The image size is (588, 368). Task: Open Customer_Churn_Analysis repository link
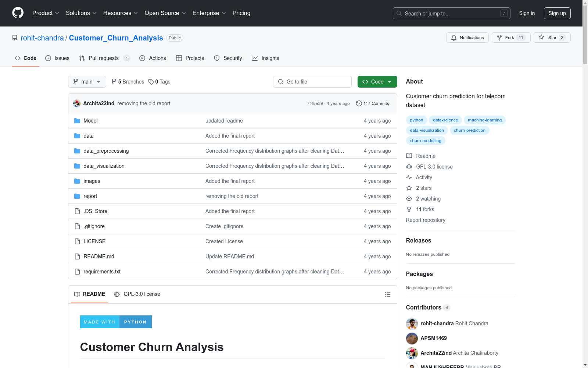(116, 38)
